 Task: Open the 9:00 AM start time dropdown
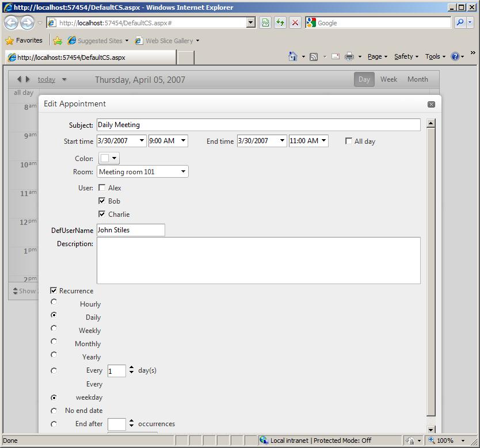tap(183, 141)
